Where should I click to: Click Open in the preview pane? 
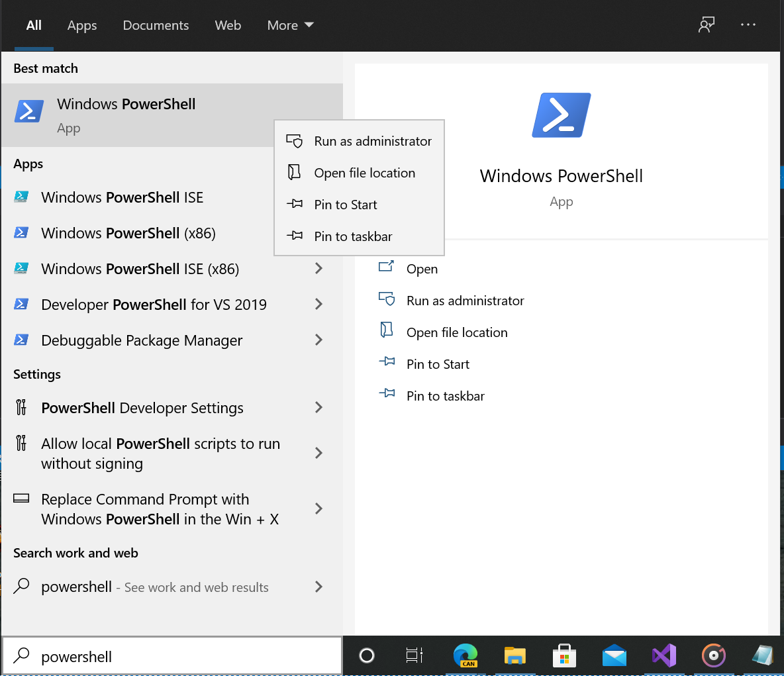[422, 269]
